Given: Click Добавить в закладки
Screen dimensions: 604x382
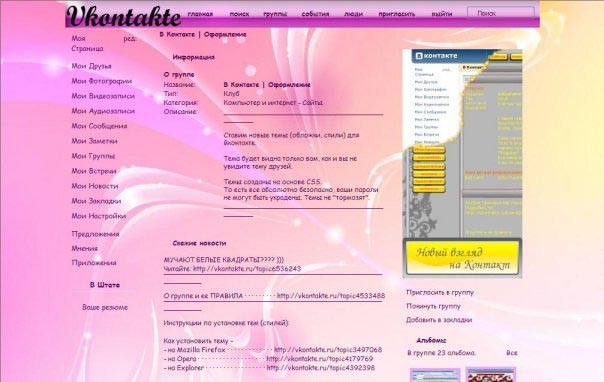Looking at the screenshot, I should point(439,320).
